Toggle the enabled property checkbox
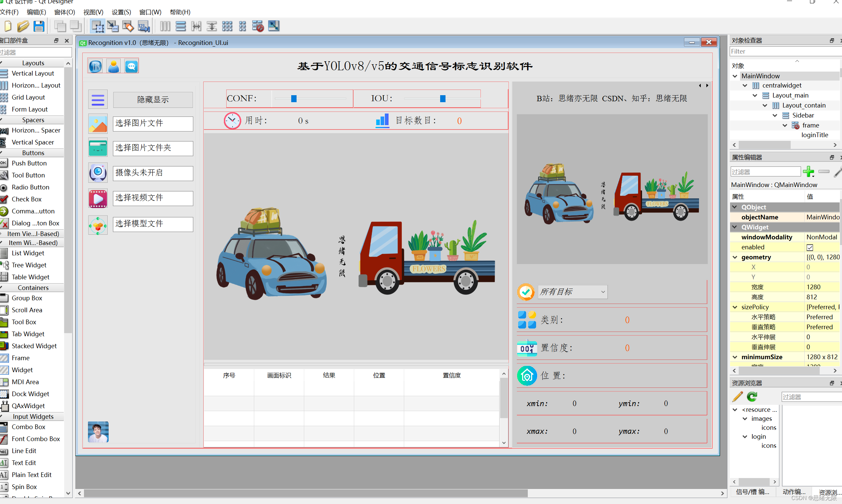Screen dimensions: 842x504 [810, 247]
